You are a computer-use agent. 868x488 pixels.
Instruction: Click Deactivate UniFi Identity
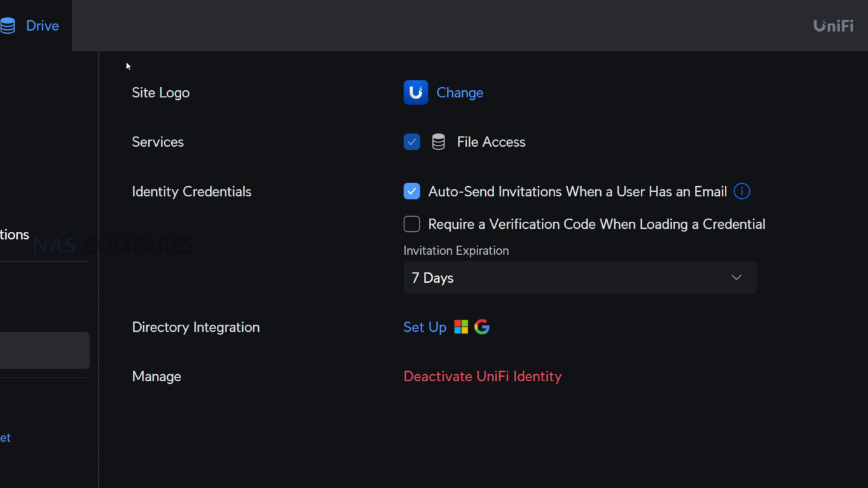(x=483, y=377)
